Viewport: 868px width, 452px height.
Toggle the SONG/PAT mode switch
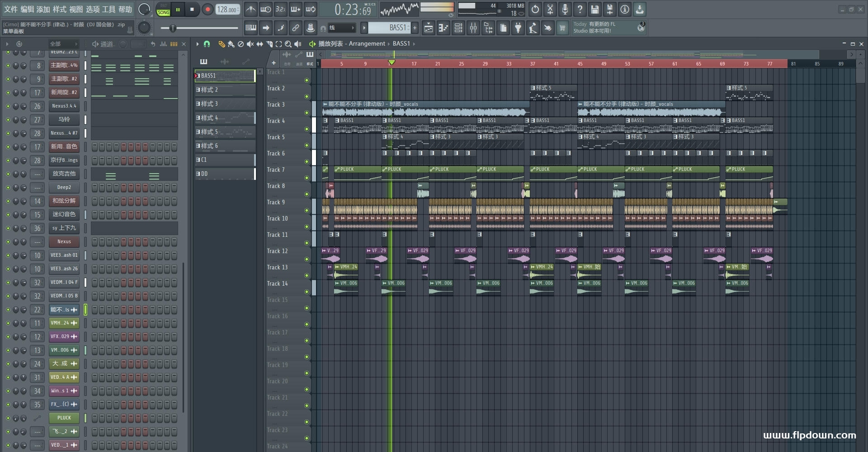click(x=163, y=9)
